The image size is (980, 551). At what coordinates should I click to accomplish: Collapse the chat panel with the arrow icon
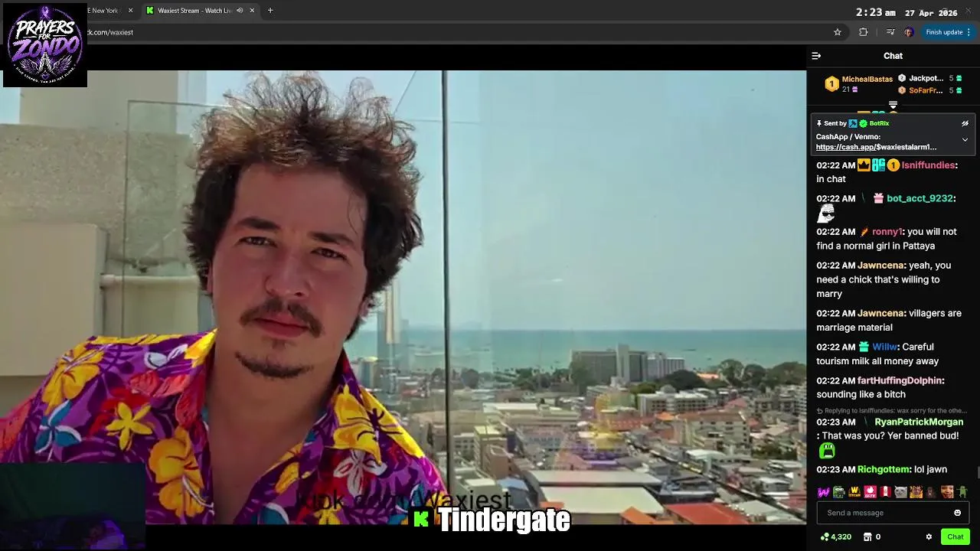pyautogui.click(x=816, y=56)
